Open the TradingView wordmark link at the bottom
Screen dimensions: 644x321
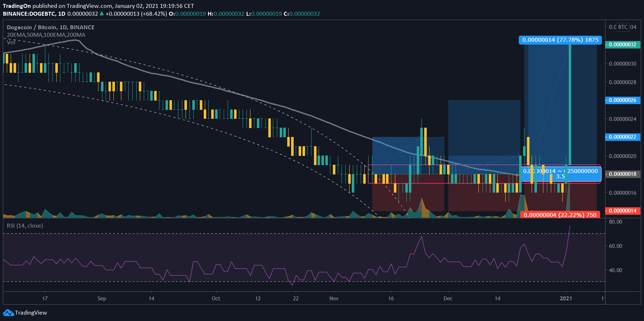pos(31,313)
